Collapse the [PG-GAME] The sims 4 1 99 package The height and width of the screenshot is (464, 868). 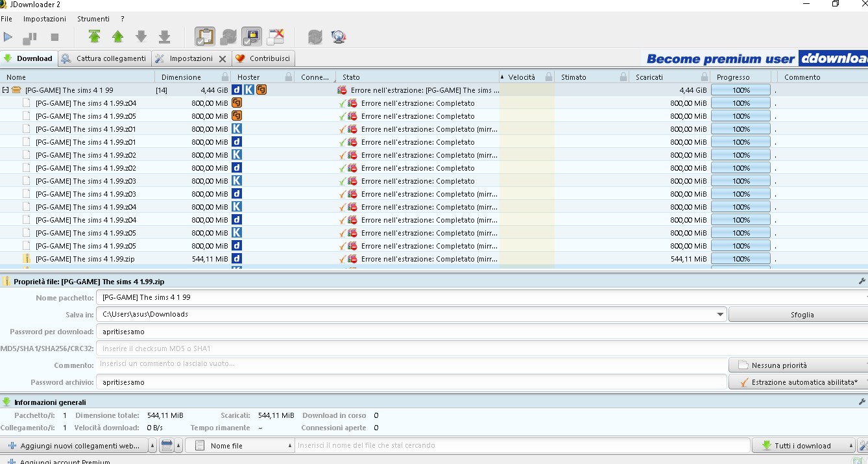click(5, 90)
